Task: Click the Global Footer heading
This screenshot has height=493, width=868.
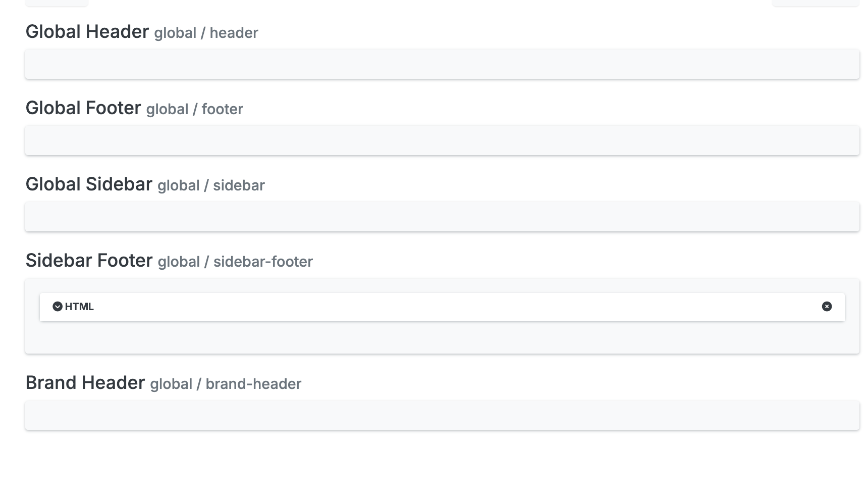Action: [x=83, y=108]
